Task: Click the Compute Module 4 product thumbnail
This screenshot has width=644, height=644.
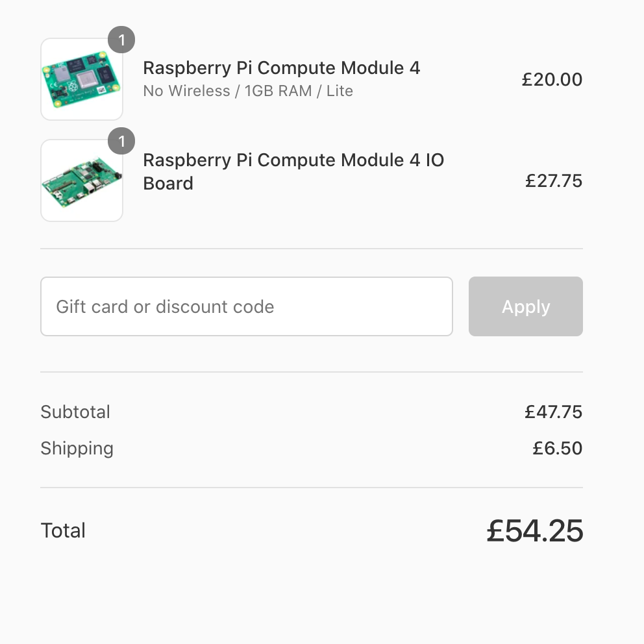Action: pos(82,80)
